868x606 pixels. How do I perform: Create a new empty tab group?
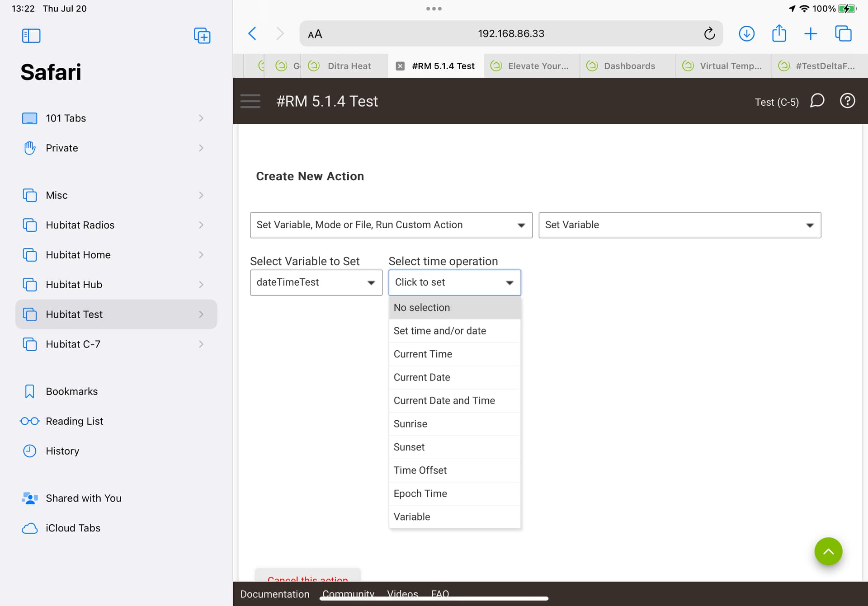pyautogui.click(x=202, y=36)
